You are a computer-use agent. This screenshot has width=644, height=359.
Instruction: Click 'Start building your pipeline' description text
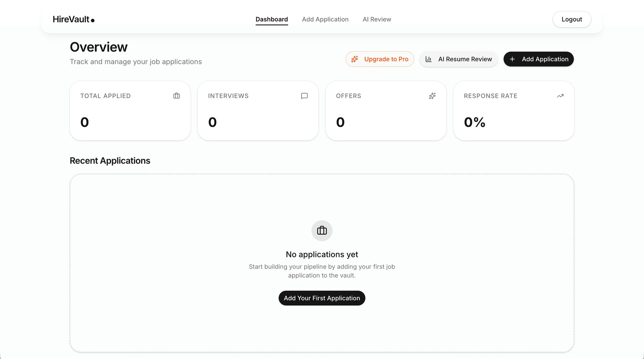[322, 271]
